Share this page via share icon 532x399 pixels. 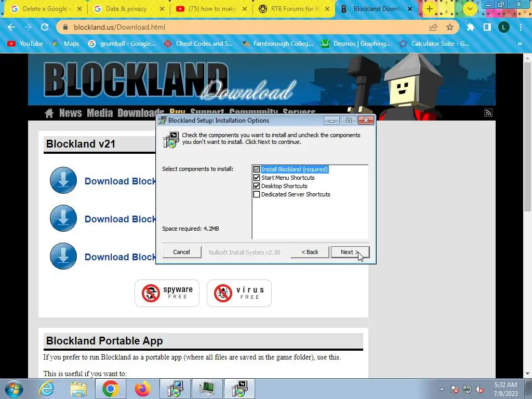[433, 27]
